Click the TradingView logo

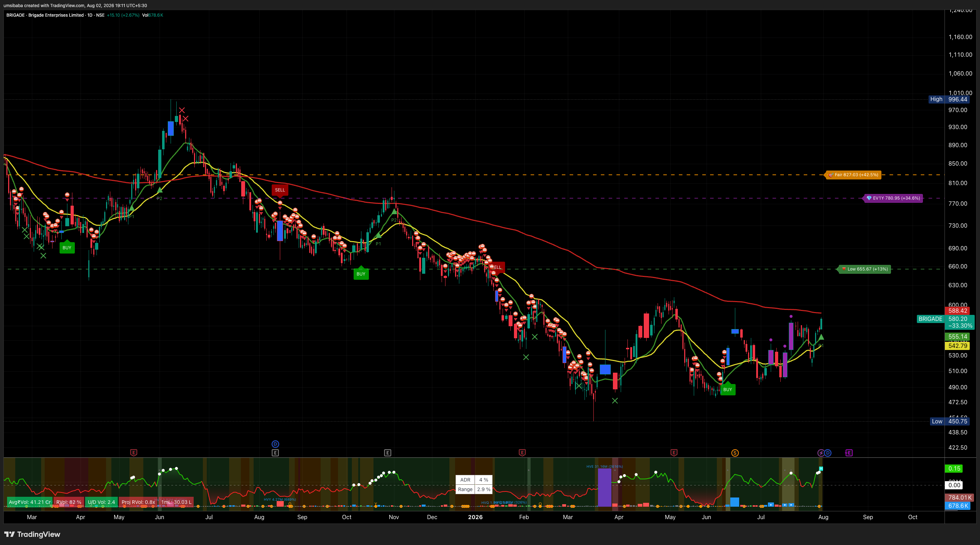[x=32, y=534]
